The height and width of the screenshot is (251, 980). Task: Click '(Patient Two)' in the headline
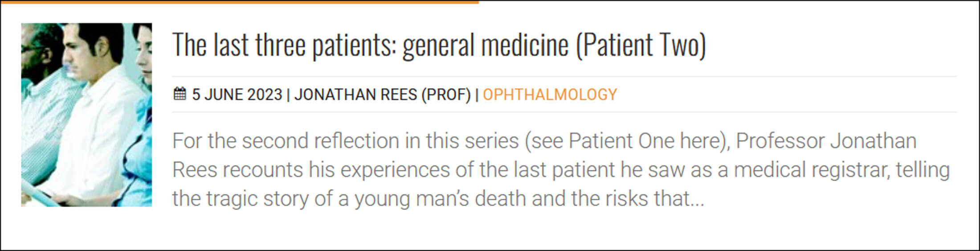pyautogui.click(x=641, y=45)
